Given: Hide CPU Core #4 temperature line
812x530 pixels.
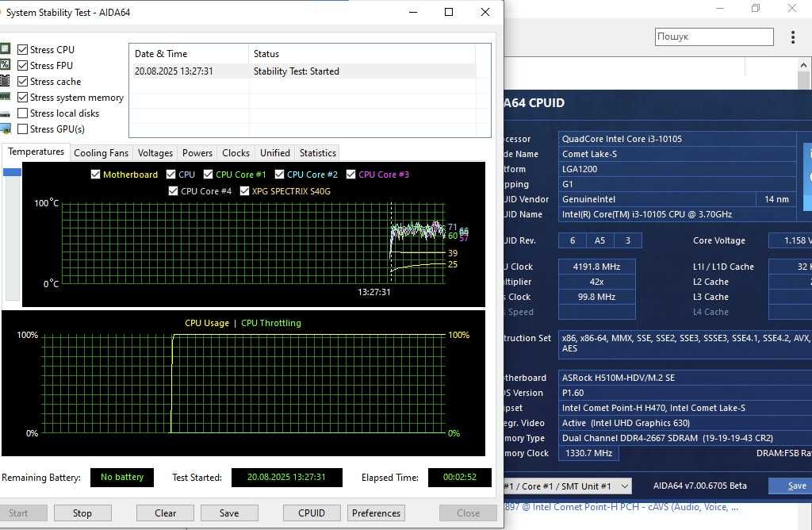Looking at the screenshot, I should 174,191.
